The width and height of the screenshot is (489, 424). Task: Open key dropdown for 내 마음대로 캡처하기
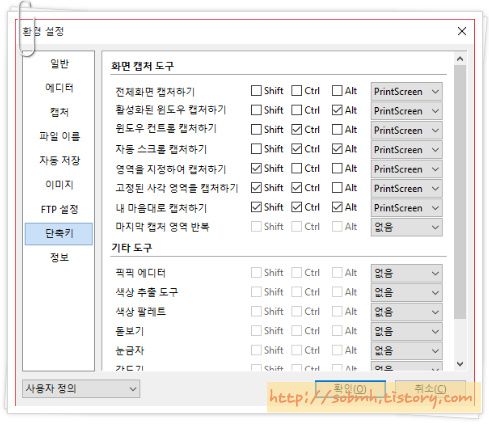pyautogui.click(x=407, y=208)
